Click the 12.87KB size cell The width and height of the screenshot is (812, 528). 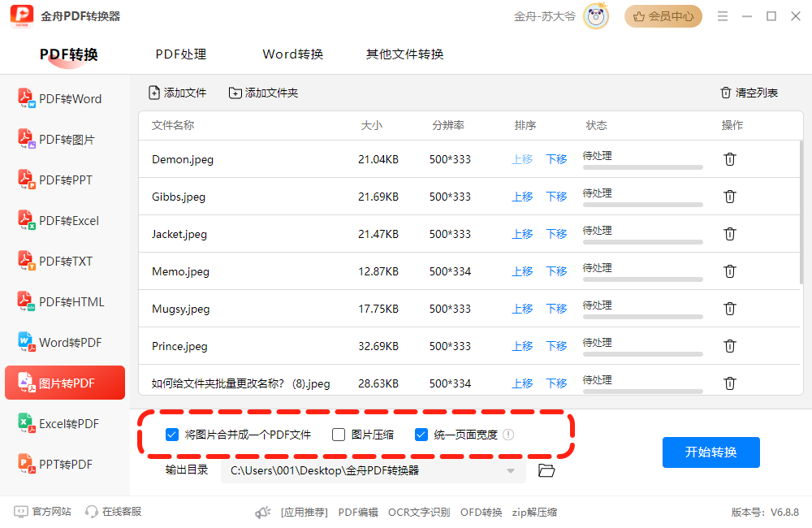(378, 271)
